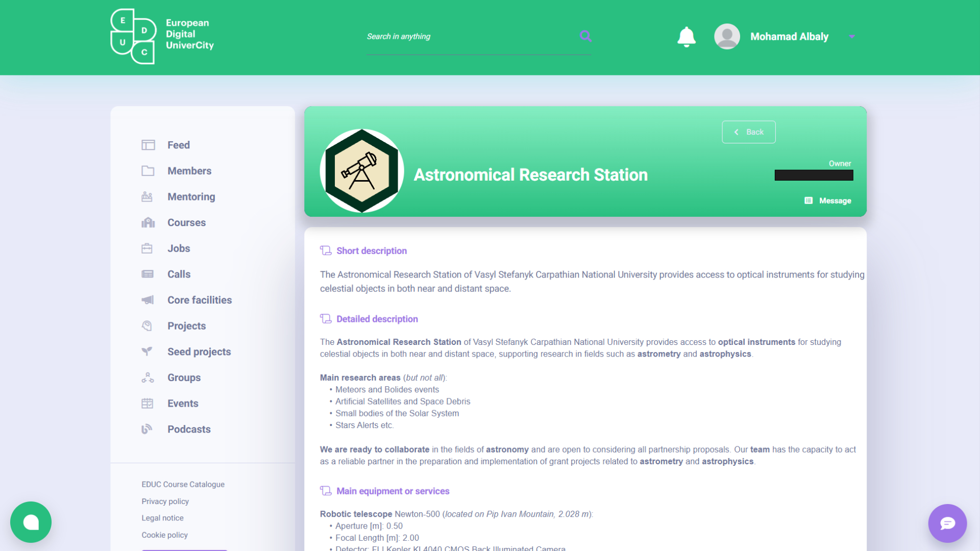Click the Core facilities megaphone icon
The image size is (980, 551).
[x=148, y=300]
